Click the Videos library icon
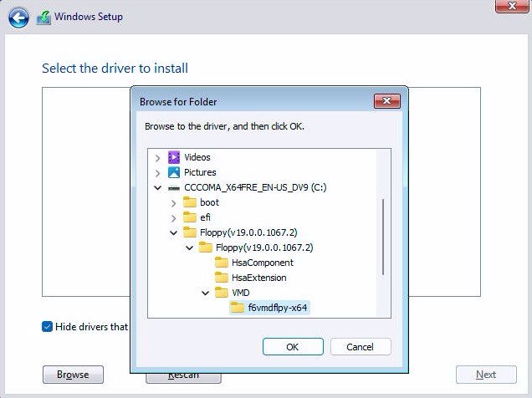 (x=174, y=157)
